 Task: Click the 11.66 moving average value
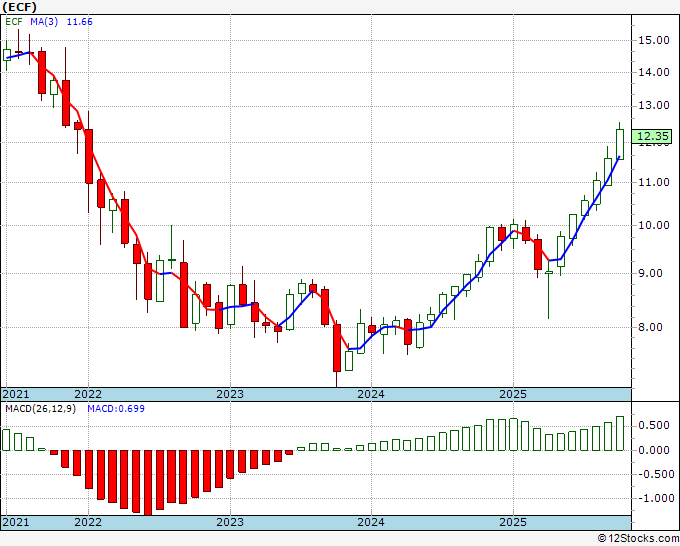point(79,22)
